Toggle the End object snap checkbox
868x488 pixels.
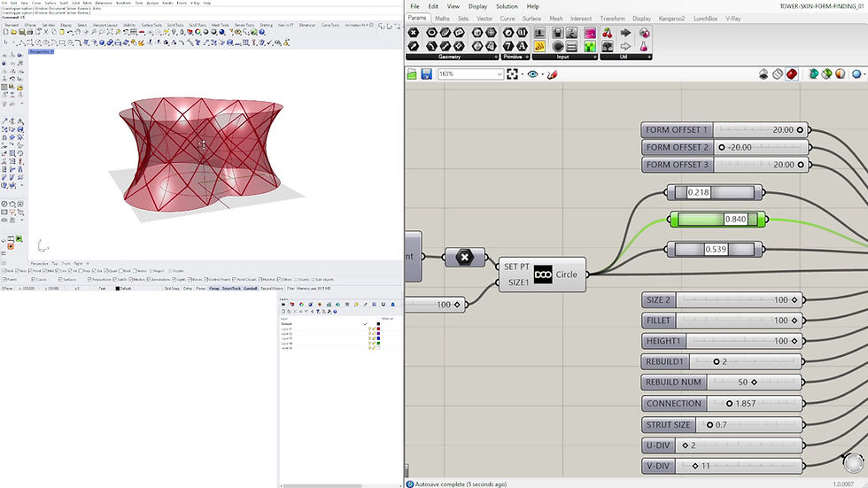8,271
